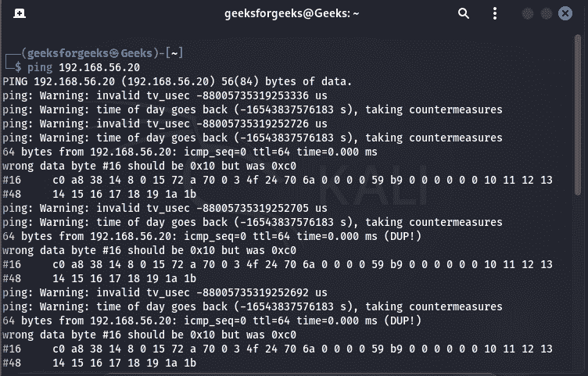
Task: Click the tv_usec warning ending in 252692
Action: (165, 292)
